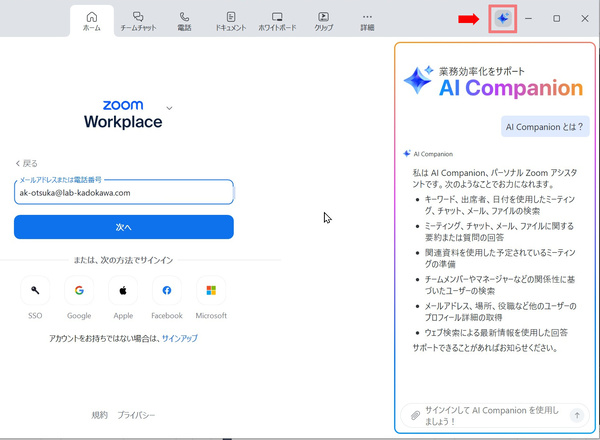Screen dimensions: 600x440
Task: Open the プライバシー link
Action: [136, 415]
